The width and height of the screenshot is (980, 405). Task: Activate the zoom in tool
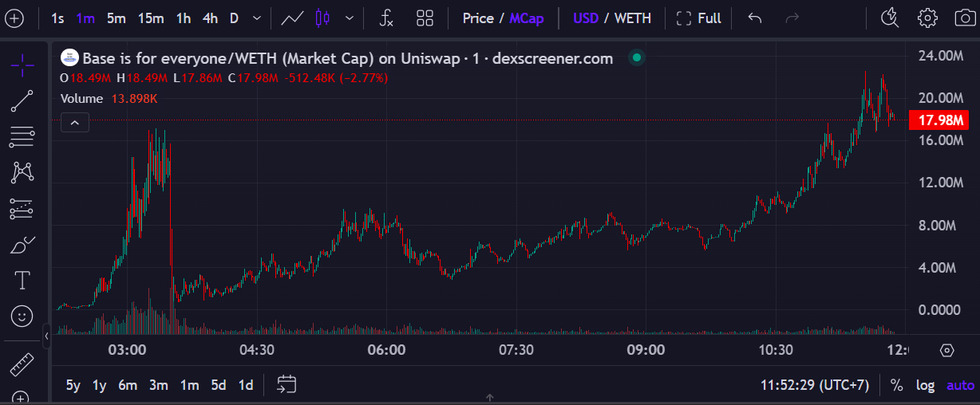[x=22, y=397]
